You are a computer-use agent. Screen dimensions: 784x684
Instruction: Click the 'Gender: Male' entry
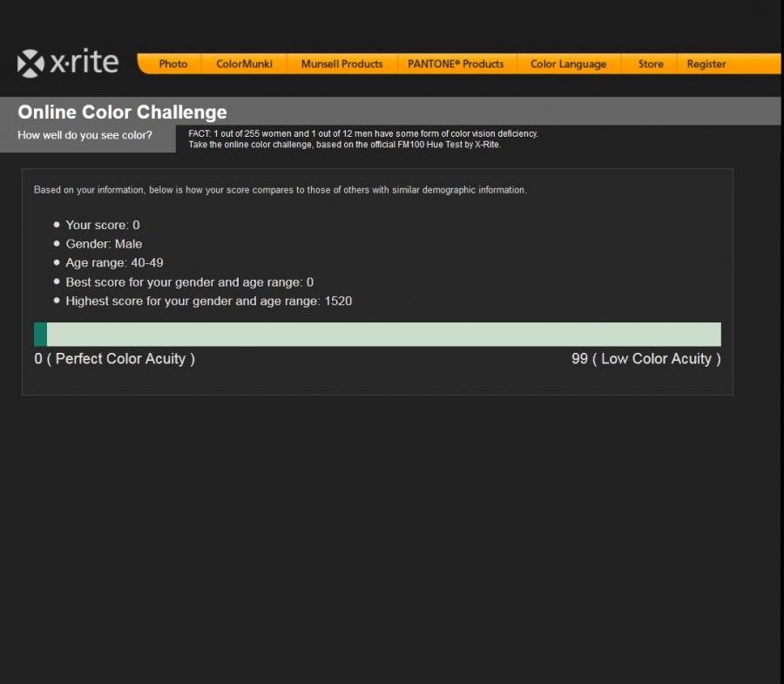[x=104, y=244]
